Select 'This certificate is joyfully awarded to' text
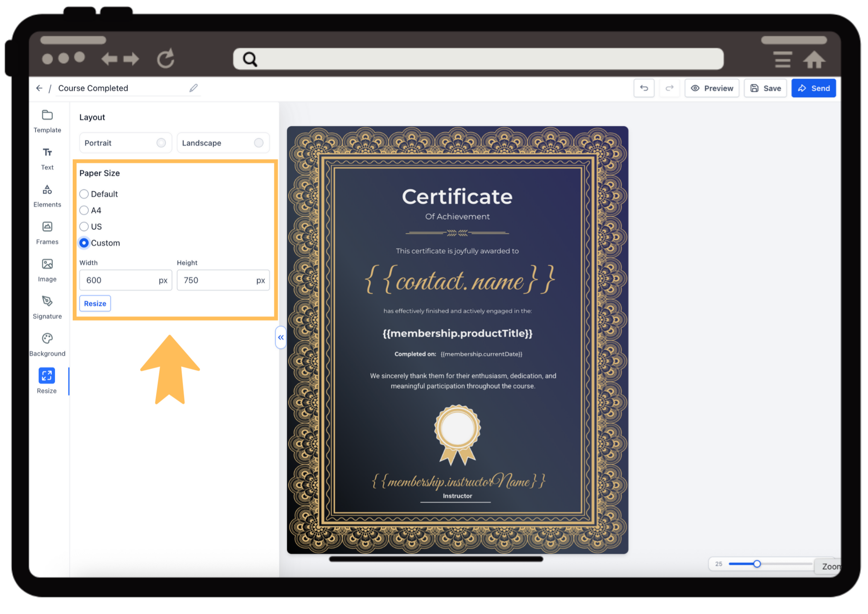This screenshot has height=614, width=868. (x=457, y=251)
